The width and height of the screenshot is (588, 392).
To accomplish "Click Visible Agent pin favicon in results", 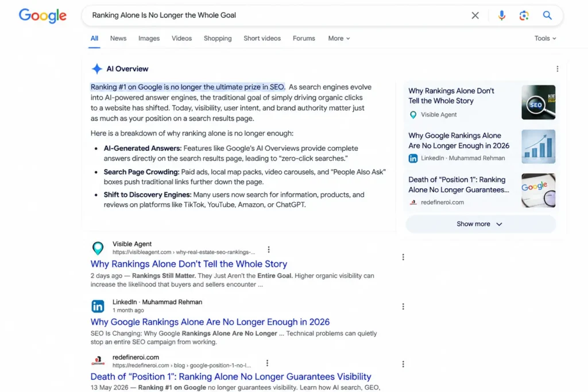I will pos(98,248).
